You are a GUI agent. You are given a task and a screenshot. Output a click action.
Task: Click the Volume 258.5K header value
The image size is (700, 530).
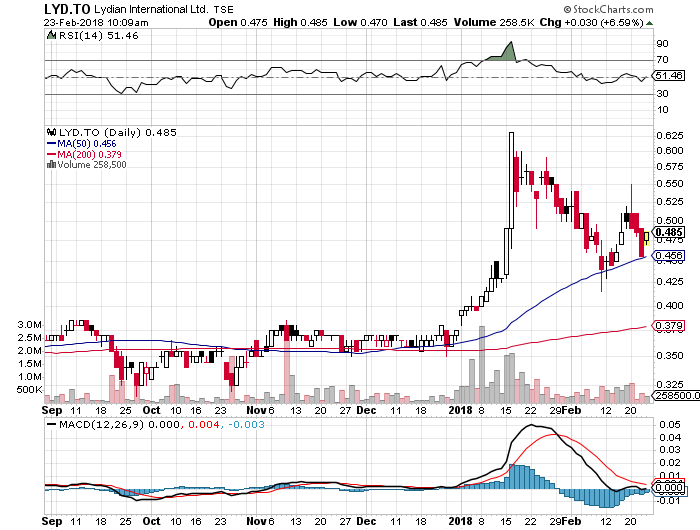[494, 22]
